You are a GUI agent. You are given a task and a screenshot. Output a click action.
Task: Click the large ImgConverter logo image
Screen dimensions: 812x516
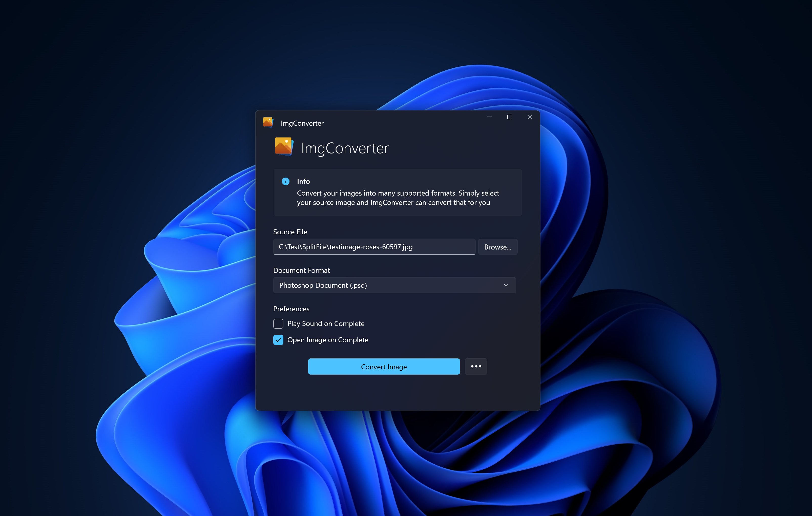coord(284,147)
